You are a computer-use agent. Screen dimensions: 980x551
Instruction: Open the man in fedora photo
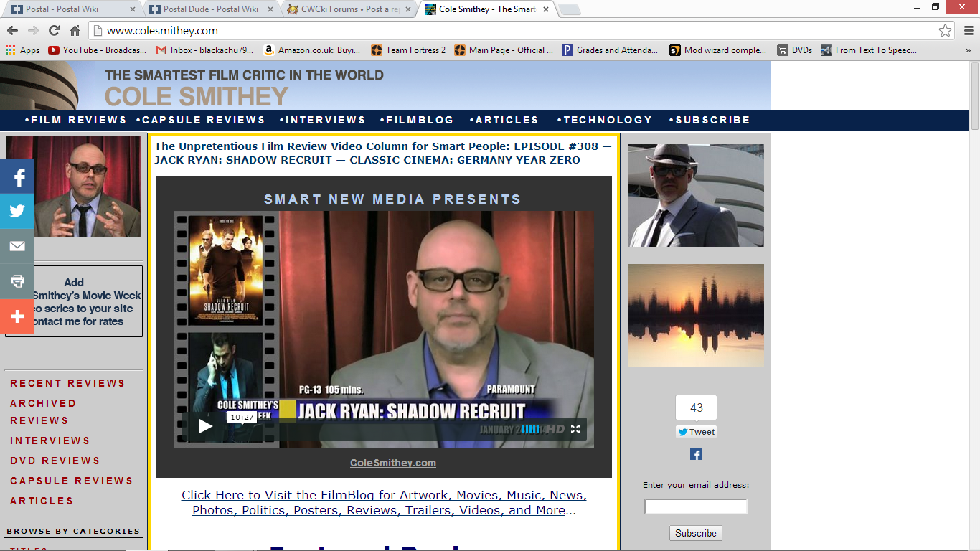click(x=696, y=195)
